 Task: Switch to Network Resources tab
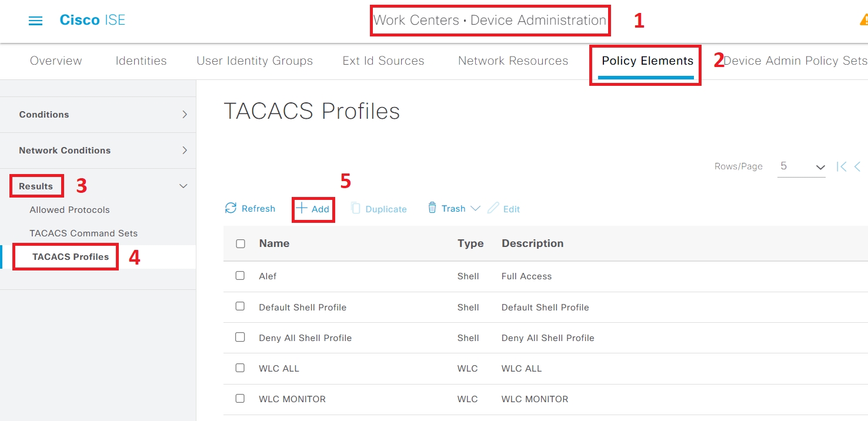click(x=513, y=61)
